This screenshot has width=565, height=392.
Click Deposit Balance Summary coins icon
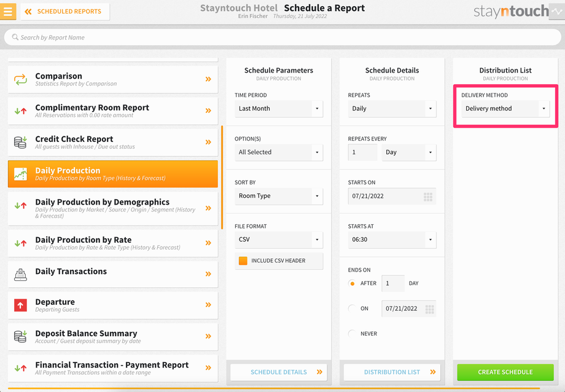pos(20,337)
